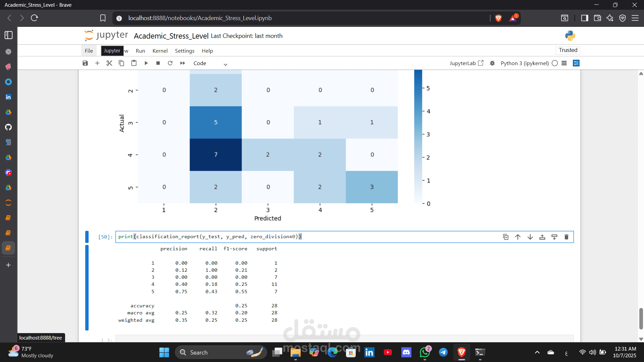Click the browser back arrow

(9, 18)
